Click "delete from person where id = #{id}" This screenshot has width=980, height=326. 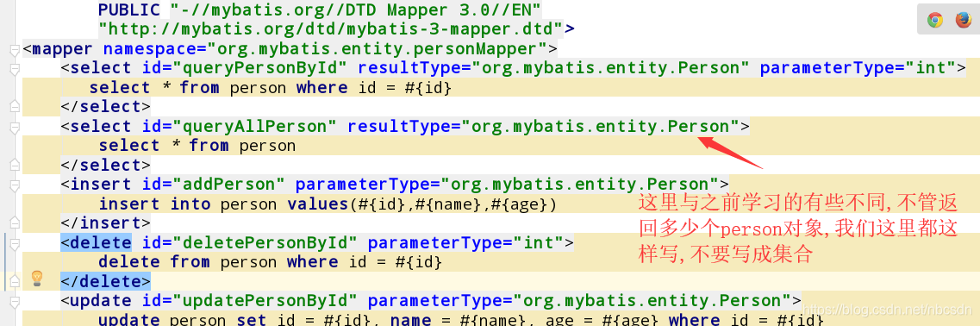point(270,261)
